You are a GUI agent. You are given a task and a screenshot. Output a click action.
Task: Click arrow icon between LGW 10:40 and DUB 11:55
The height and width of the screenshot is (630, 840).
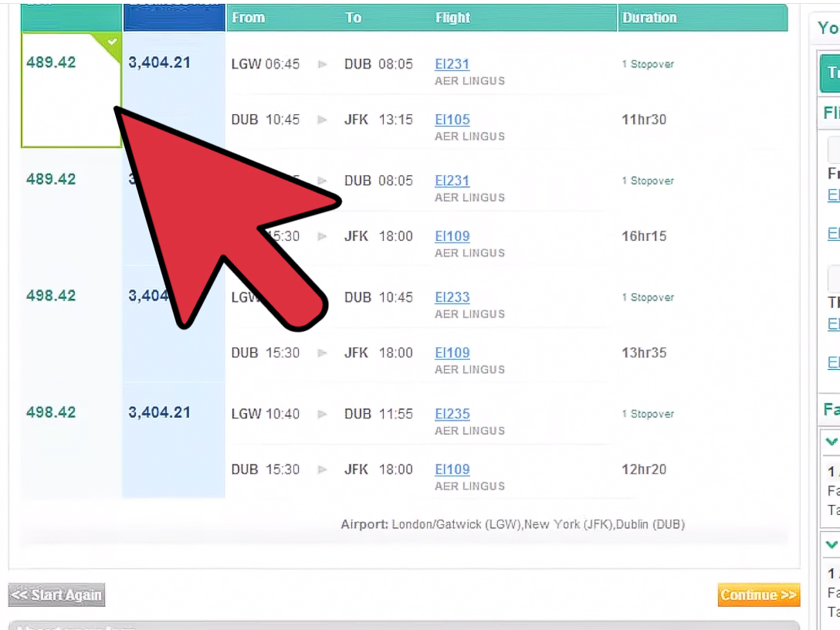(x=323, y=414)
